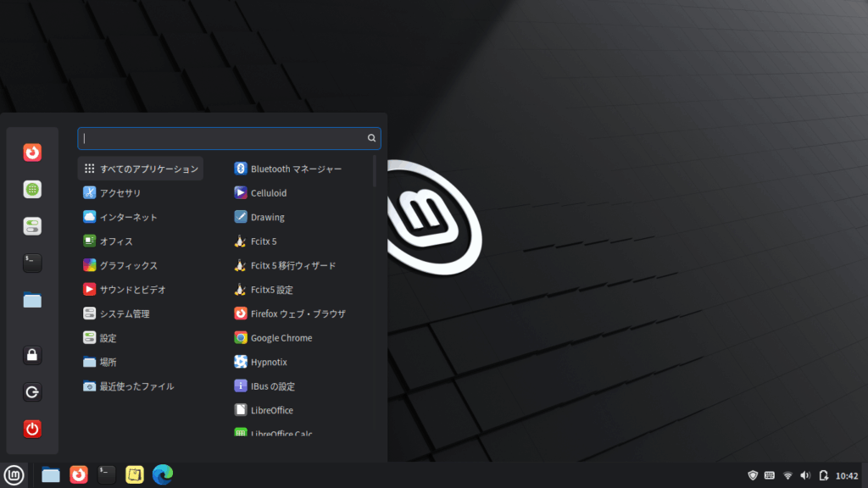Select the すべてのアプリケーション category
The image size is (868, 488).
point(141,169)
